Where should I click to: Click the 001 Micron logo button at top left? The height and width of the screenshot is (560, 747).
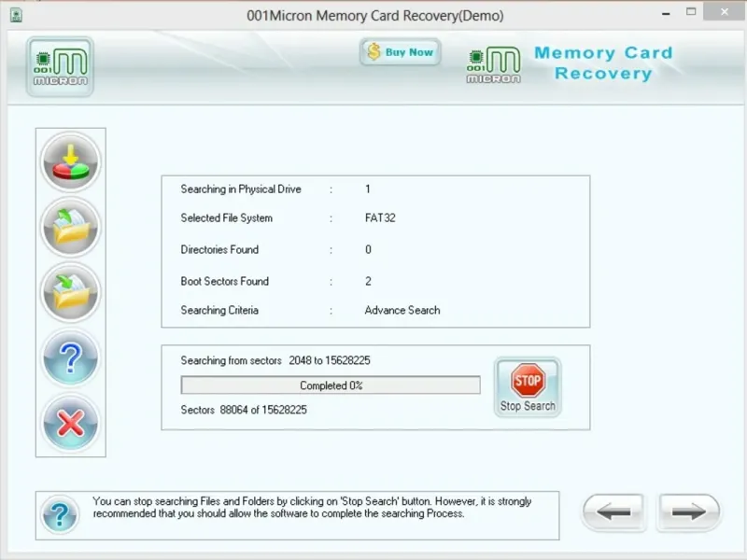60,67
